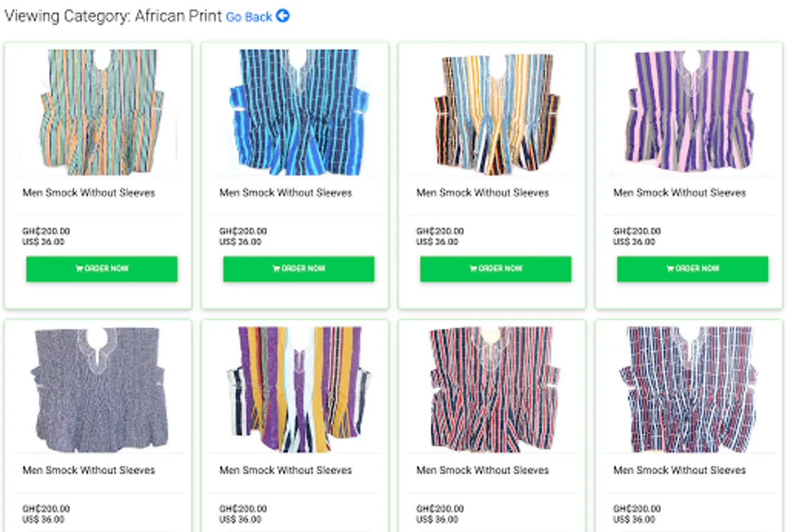Open the grey speckled smock image
The width and height of the screenshot is (788, 532).
tap(98, 389)
